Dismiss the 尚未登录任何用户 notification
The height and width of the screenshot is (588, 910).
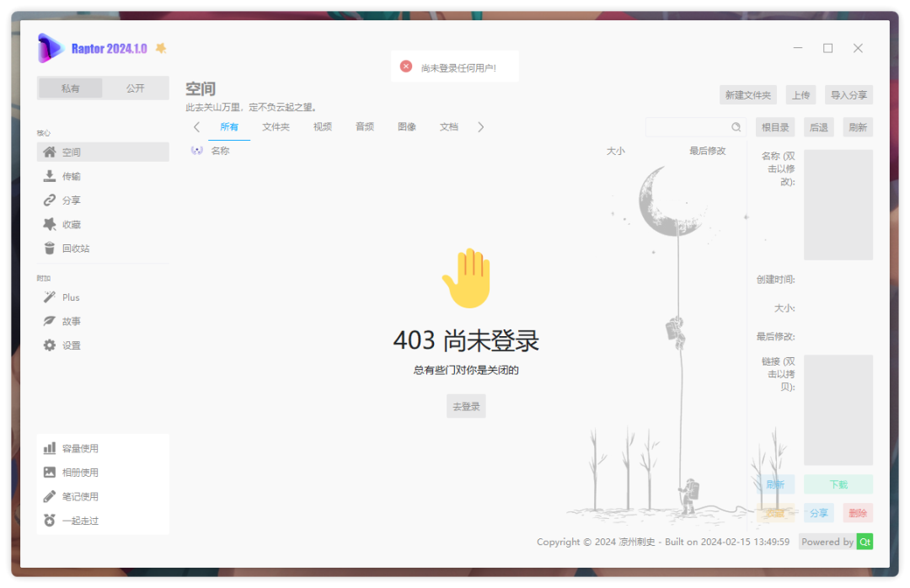click(405, 66)
